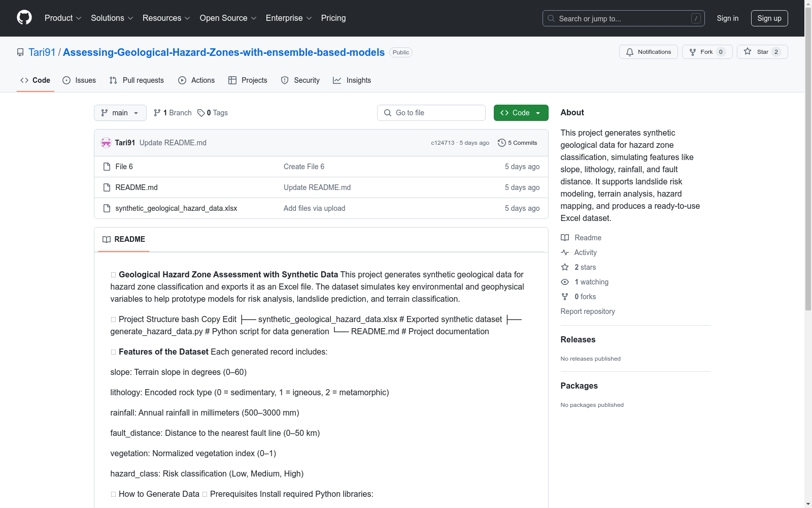
Task: Click the Readme book icon in About
Action: click(x=565, y=238)
